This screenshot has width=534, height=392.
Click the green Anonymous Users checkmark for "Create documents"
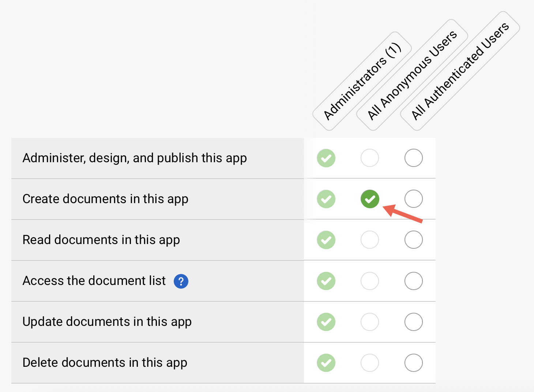[x=370, y=199]
